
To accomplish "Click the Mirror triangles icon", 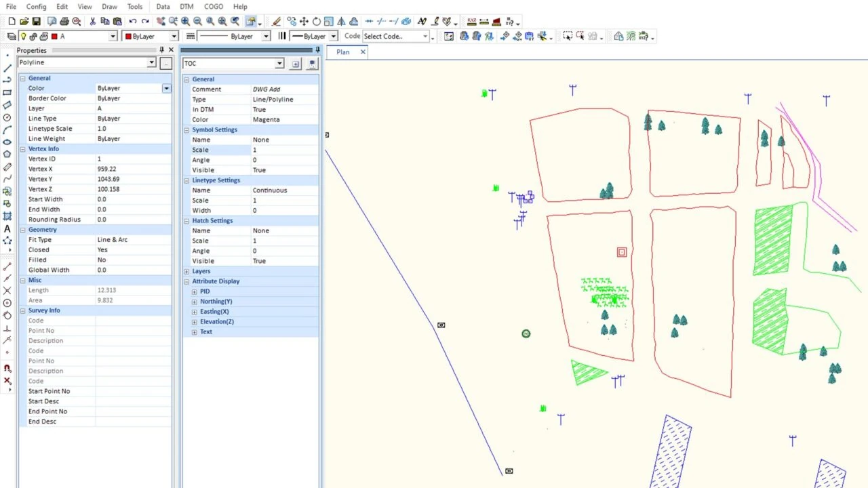I will coord(340,22).
